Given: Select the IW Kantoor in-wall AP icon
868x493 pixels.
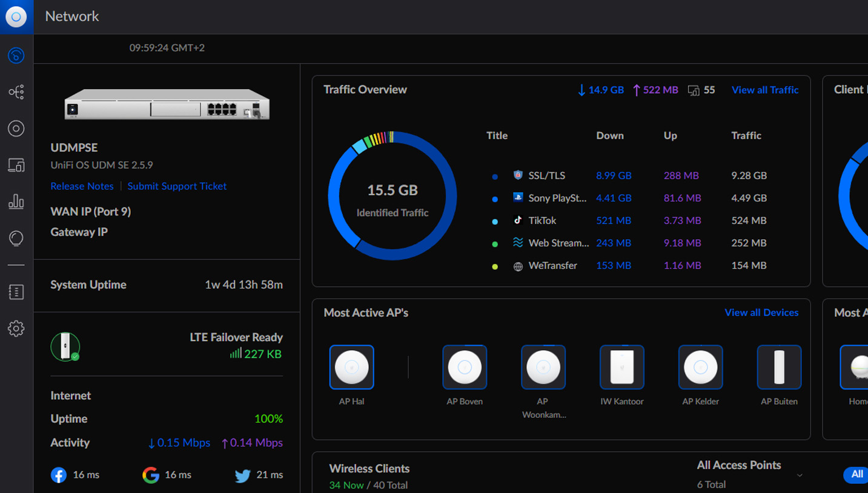Looking at the screenshot, I should pyautogui.click(x=622, y=367).
